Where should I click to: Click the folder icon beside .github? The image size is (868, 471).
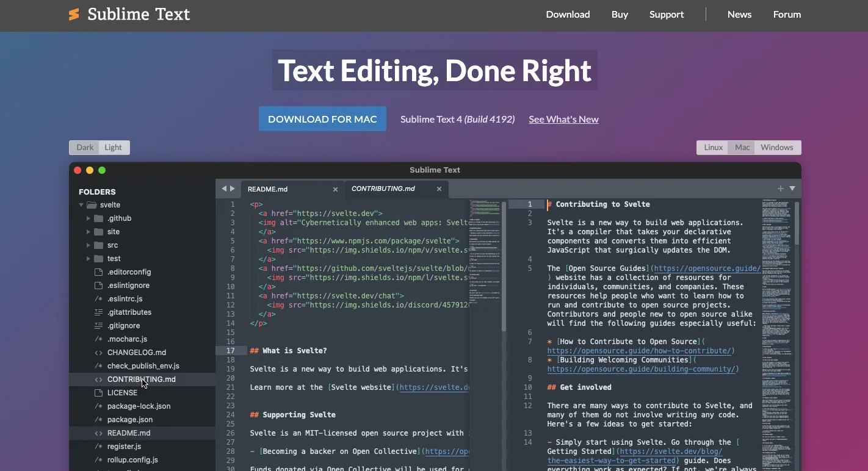pos(99,218)
